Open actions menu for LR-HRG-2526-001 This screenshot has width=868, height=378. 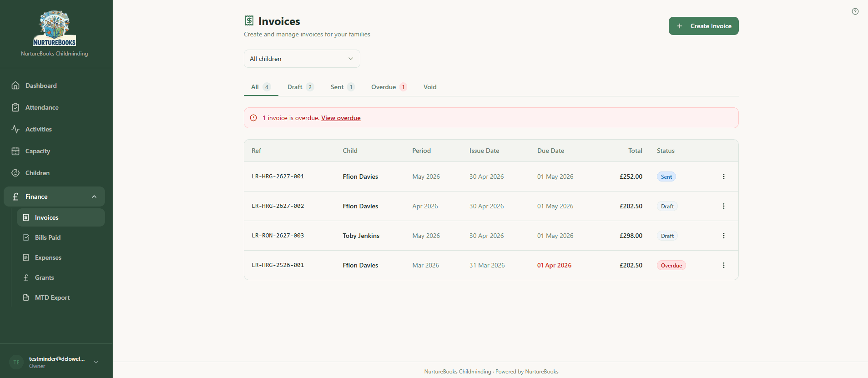724,265
